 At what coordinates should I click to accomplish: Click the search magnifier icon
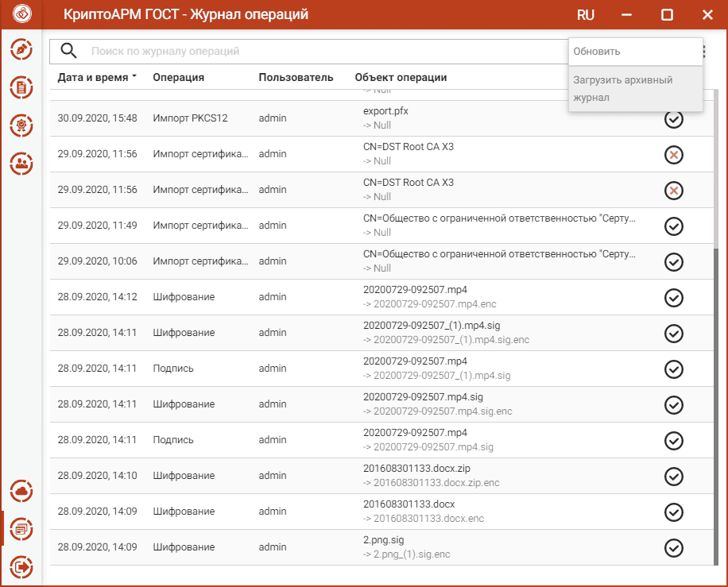pyautogui.click(x=68, y=51)
